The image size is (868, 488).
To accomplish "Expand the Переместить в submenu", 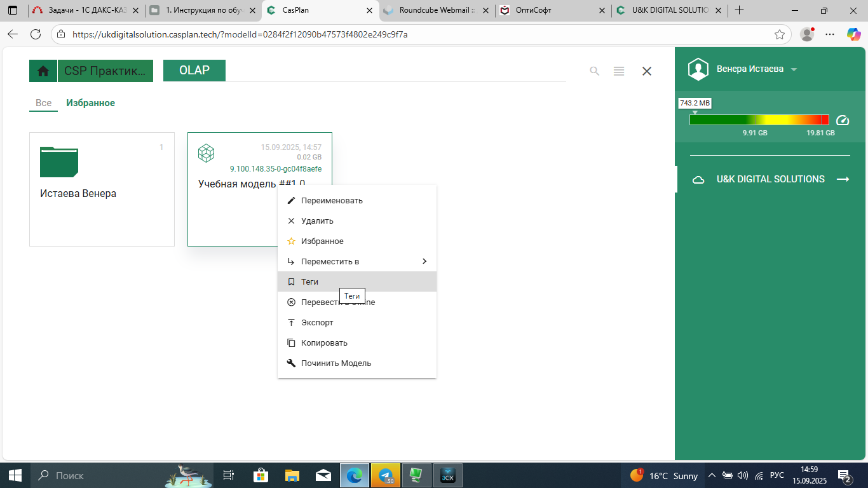I will [x=424, y=262].
